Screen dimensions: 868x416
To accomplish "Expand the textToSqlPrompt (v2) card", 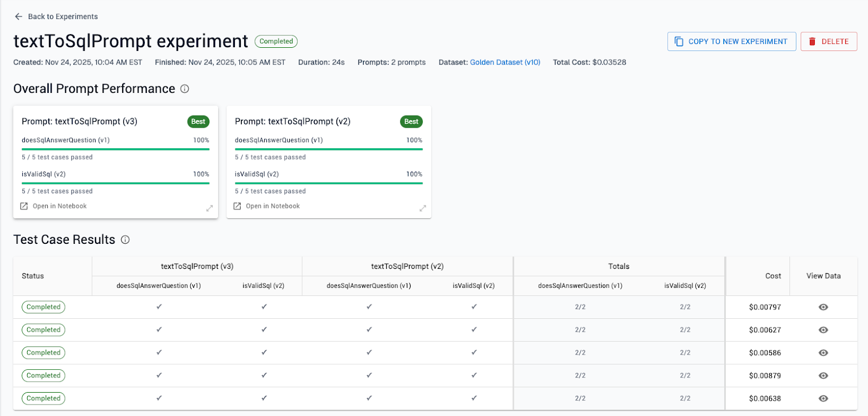I will coord(423,209).
